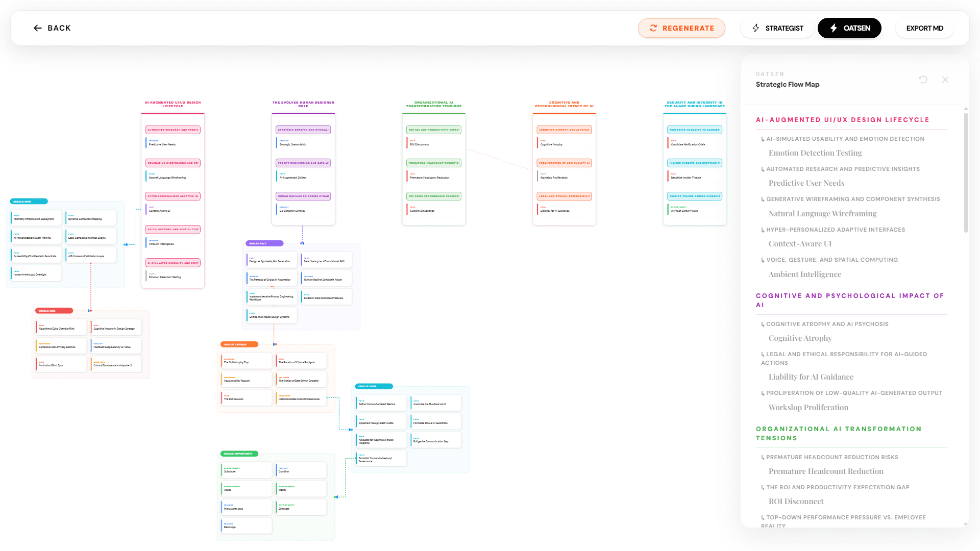Select the Oatsen tab
This screenshot has height=551, width=980.
pos(849,28)
